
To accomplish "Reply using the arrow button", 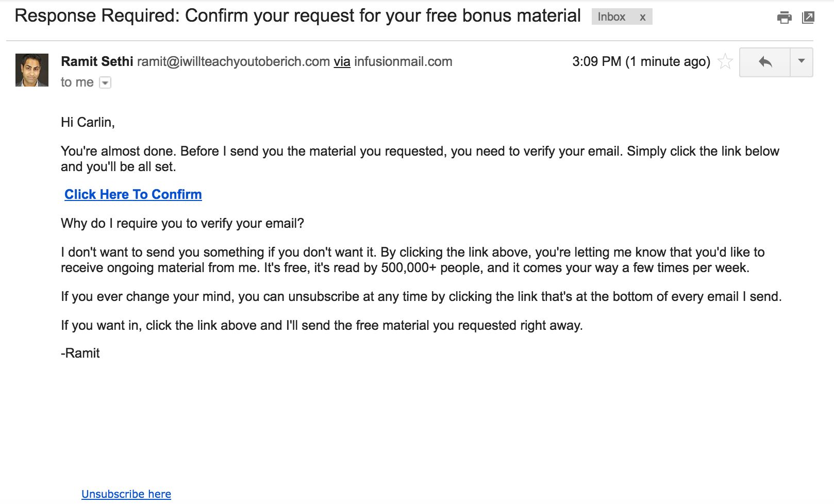I will [x=765, y=62].
